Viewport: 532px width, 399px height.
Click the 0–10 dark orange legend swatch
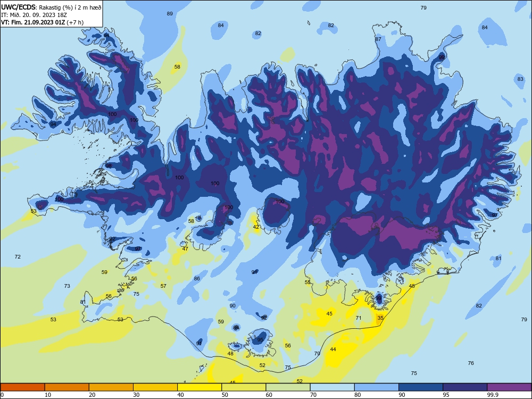click(x=22, y=387)
